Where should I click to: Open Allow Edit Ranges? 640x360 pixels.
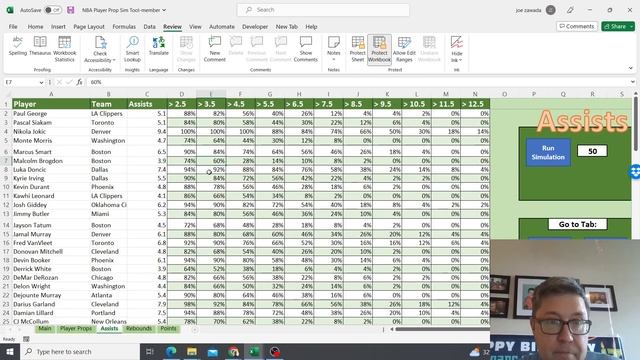tap(404, 49)
